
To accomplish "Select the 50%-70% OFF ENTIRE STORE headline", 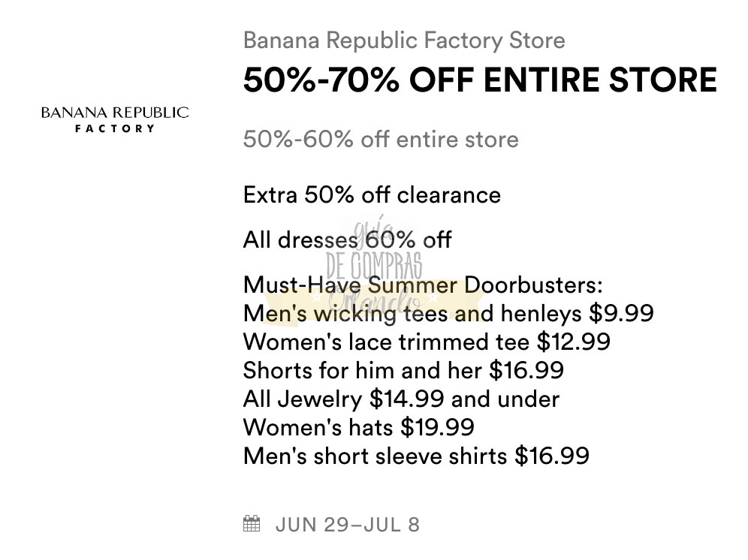I will point(480,80).
